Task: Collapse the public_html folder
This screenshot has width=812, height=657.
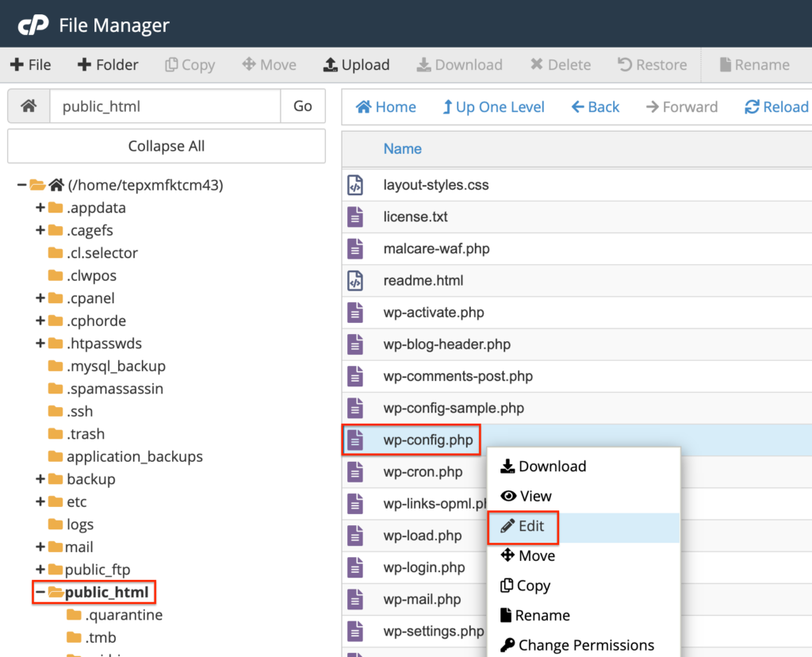Action: click(40, 592)
